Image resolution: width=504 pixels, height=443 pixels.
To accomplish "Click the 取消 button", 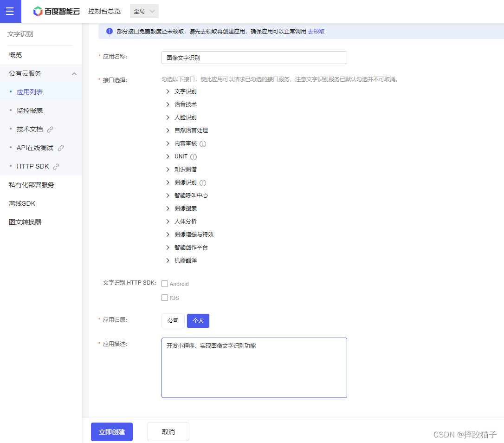I will click(x=168, y=432).
